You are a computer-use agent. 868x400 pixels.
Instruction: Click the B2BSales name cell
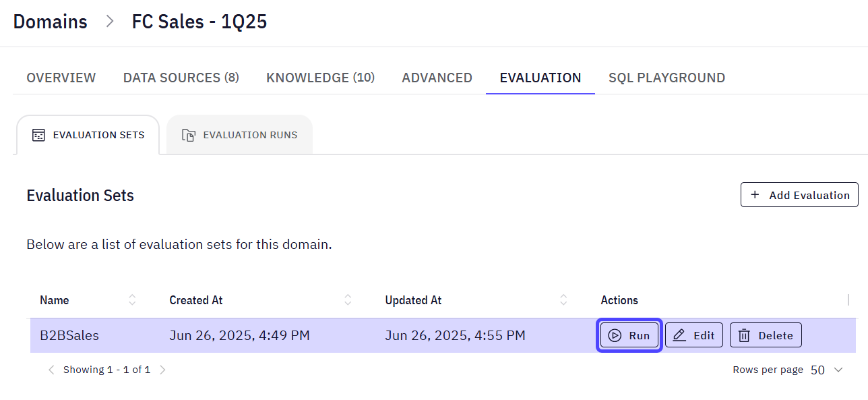(69, 335)
